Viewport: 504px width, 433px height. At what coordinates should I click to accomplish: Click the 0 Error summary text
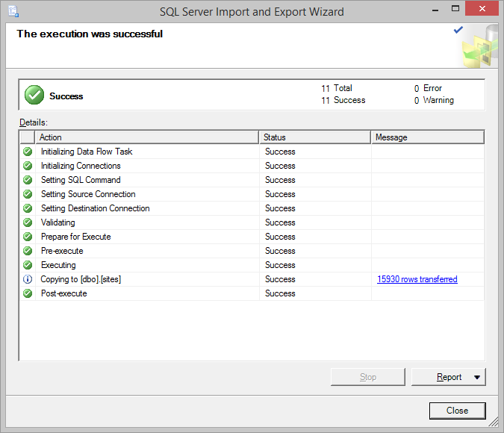tap(428, 88)
